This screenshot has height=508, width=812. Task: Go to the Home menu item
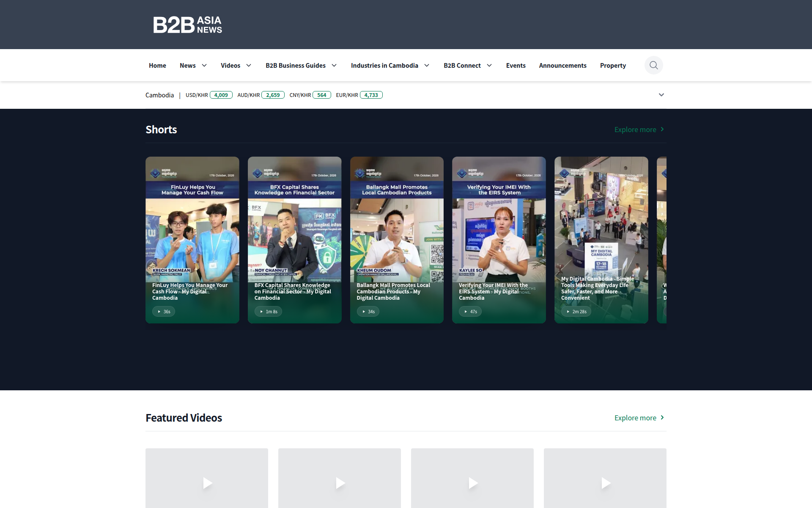tap(157, 65)
